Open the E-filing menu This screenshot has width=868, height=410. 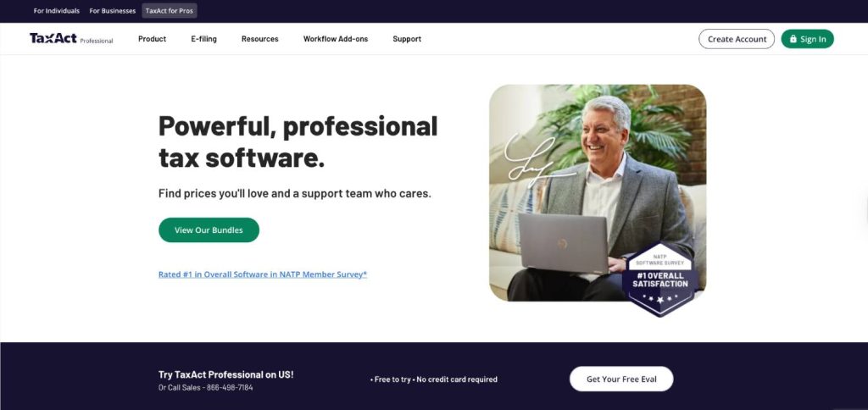[203, 39]
